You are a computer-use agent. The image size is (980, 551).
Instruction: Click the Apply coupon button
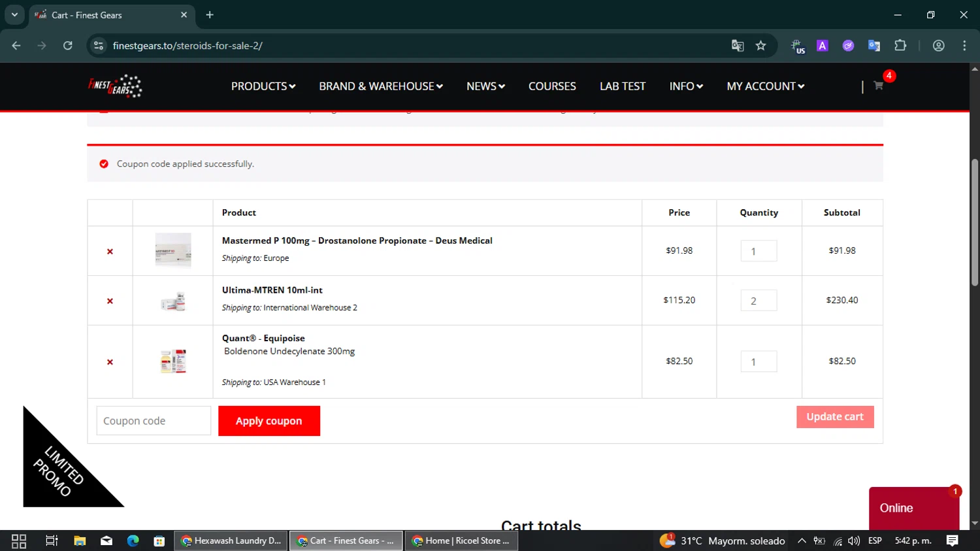pyautogui.click(x=269, y=421)
